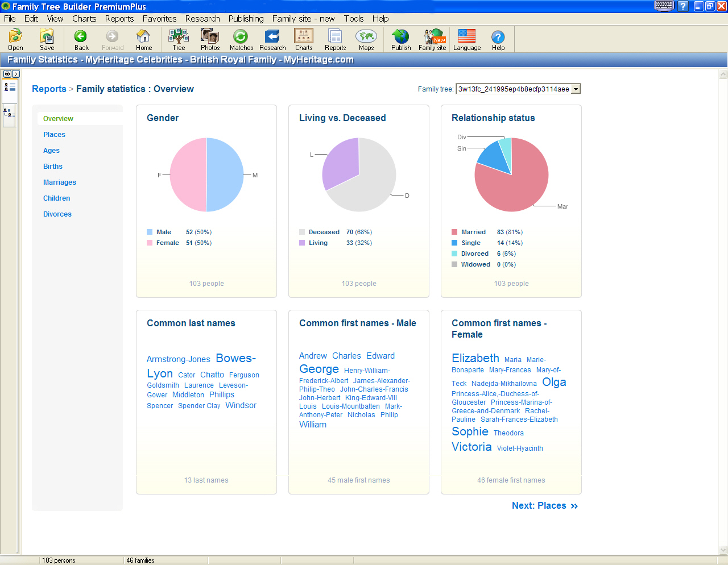Select Overview in statistics sidebar
The image size is (728, 565).
(x=58, y=119)
